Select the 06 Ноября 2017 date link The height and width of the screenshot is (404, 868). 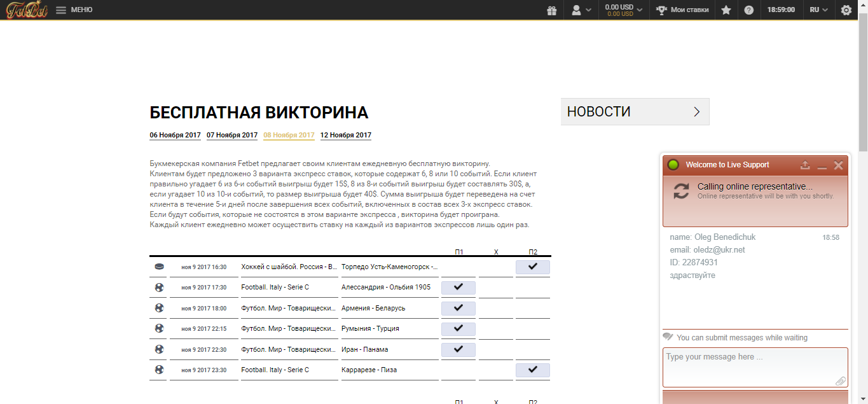(175, 136)
